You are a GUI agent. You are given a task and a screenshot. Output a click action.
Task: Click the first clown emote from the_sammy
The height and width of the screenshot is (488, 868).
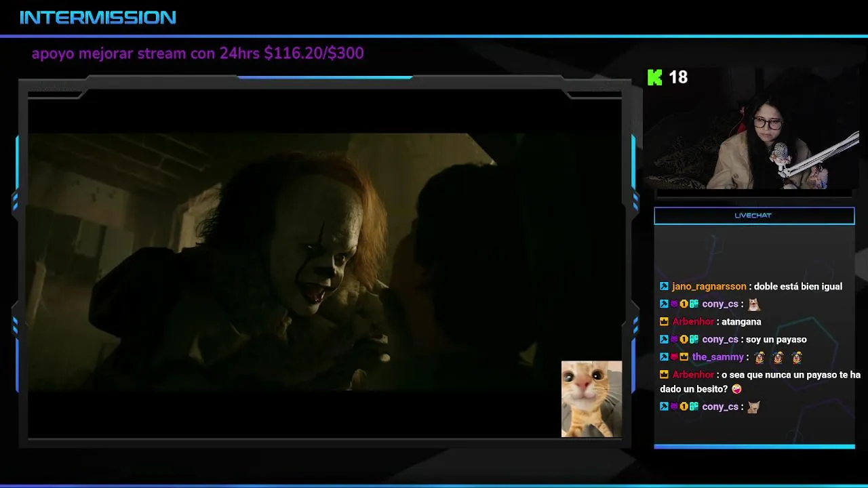(759, 357)
